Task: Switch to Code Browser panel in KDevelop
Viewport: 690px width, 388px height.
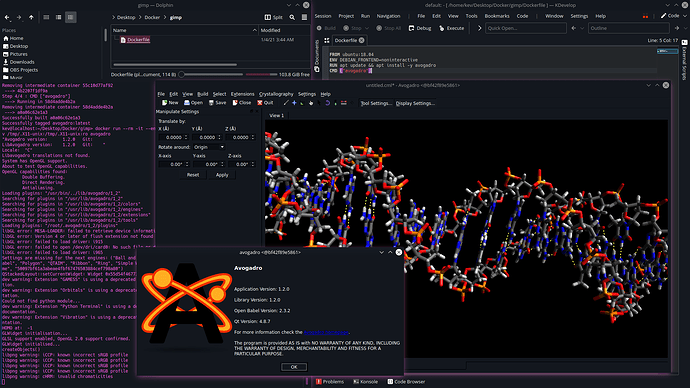Action: coord(406,381)
